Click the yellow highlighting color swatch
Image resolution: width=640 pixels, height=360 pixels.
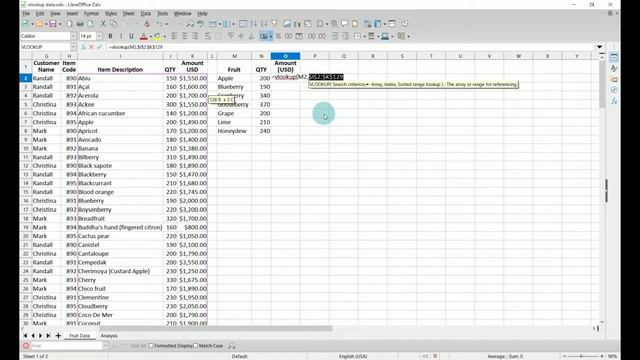[x=157, y=36]
